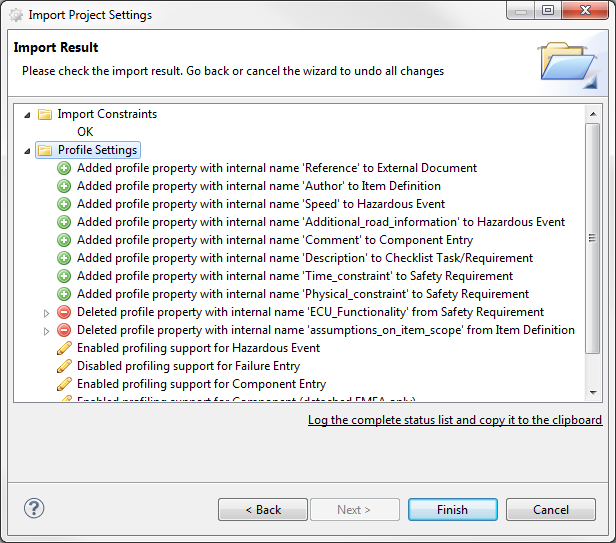Select the 'Comment' to Component Entry item
Screen dimensions: 616x543
point(275,240)
